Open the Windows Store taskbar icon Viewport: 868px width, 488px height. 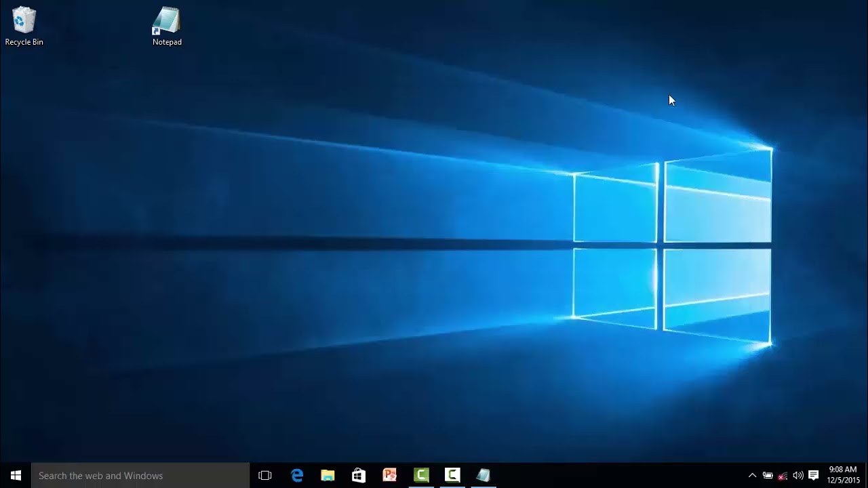(359, 475)
